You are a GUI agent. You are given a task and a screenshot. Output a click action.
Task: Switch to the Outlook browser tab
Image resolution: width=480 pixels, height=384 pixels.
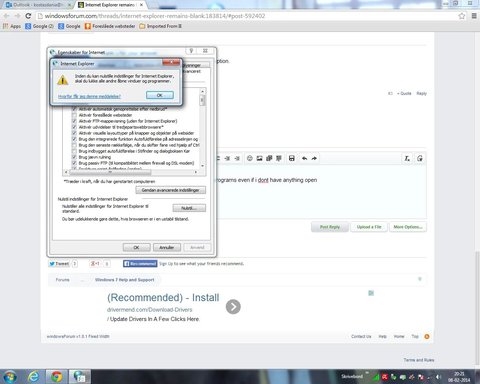click(38, 5)
